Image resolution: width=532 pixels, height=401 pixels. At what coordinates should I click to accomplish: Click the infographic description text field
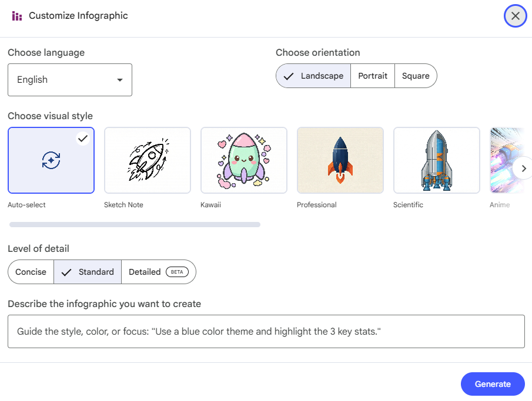pyautogui.click(x=266, y=331)
